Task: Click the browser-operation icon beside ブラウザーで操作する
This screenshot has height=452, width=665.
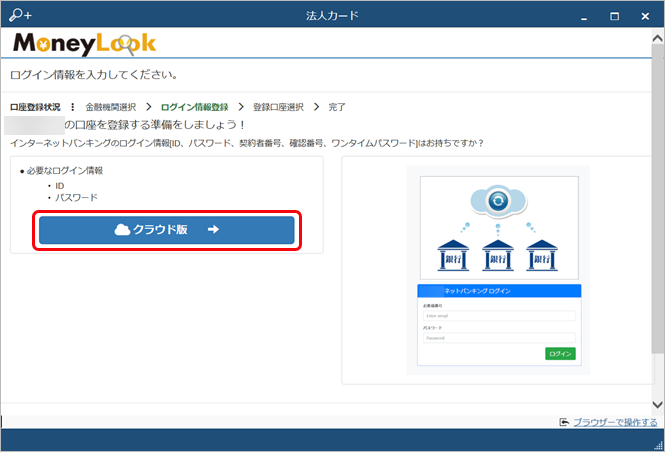Action: pos(564,422)
